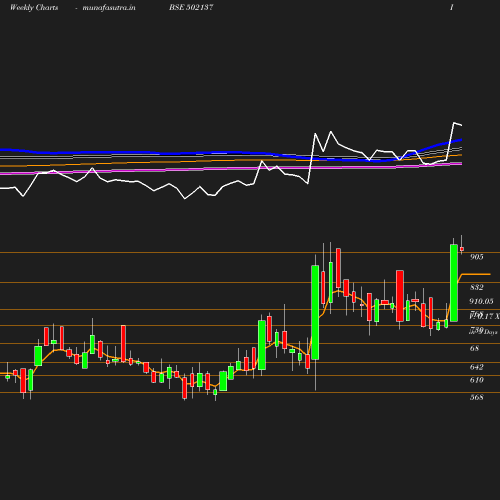Click the tall green candle at far right

(454, 283)
